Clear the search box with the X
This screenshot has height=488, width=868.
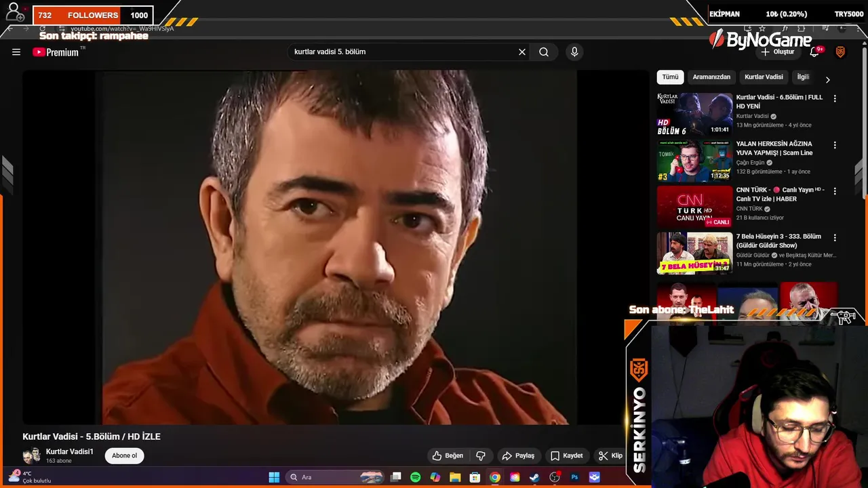pyautogui.click(x=522, y=52)
